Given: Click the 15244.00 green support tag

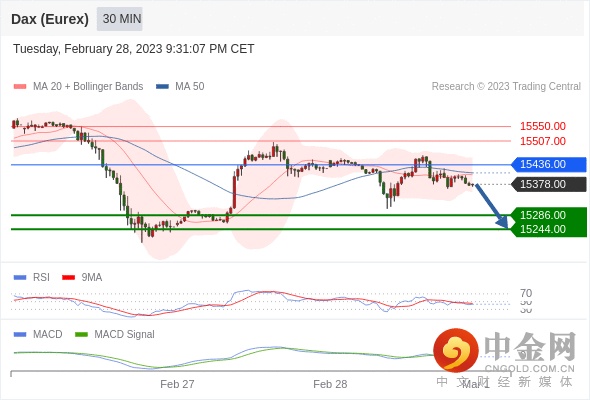Looking at the screenshot, I should 549,230.
